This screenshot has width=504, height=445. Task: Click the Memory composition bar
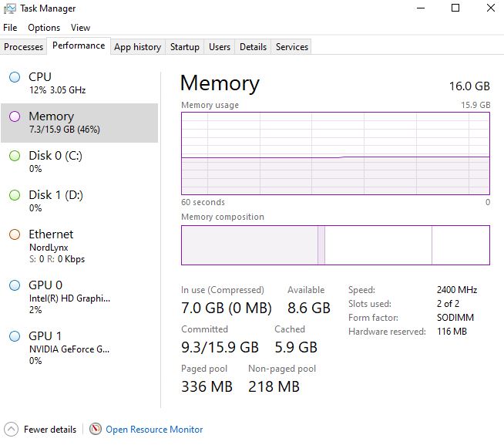(335, 244)
